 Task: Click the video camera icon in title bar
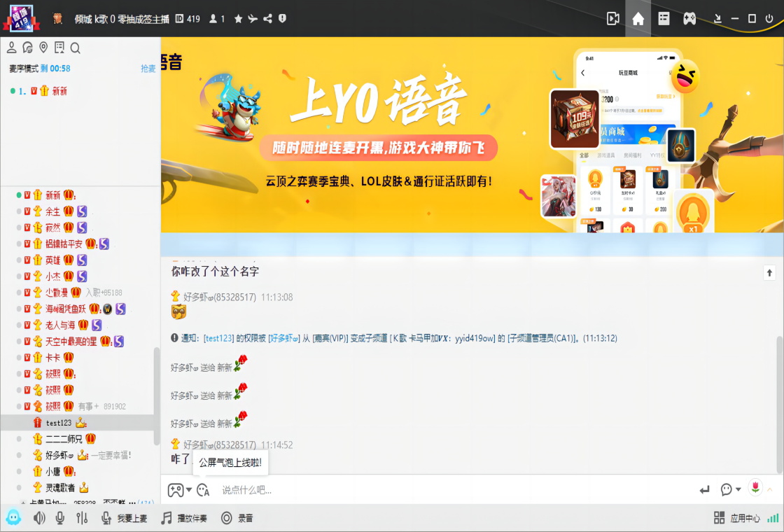(613, 19)
